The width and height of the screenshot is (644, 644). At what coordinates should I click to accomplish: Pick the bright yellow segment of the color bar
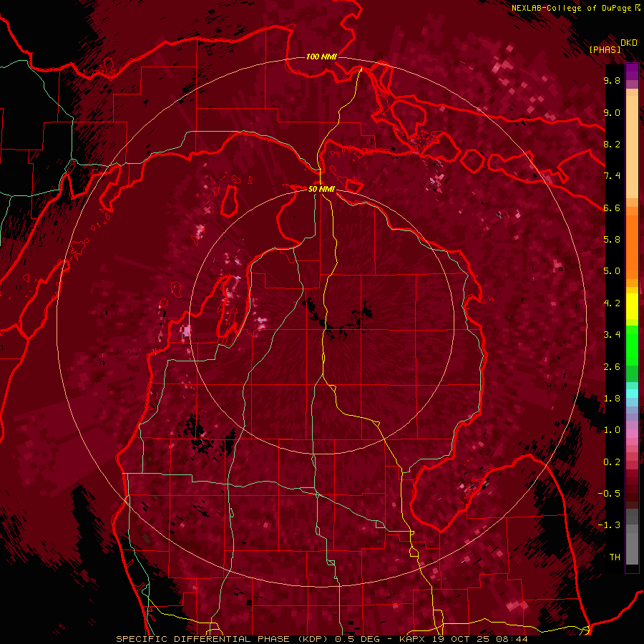(x=632, y=306)
